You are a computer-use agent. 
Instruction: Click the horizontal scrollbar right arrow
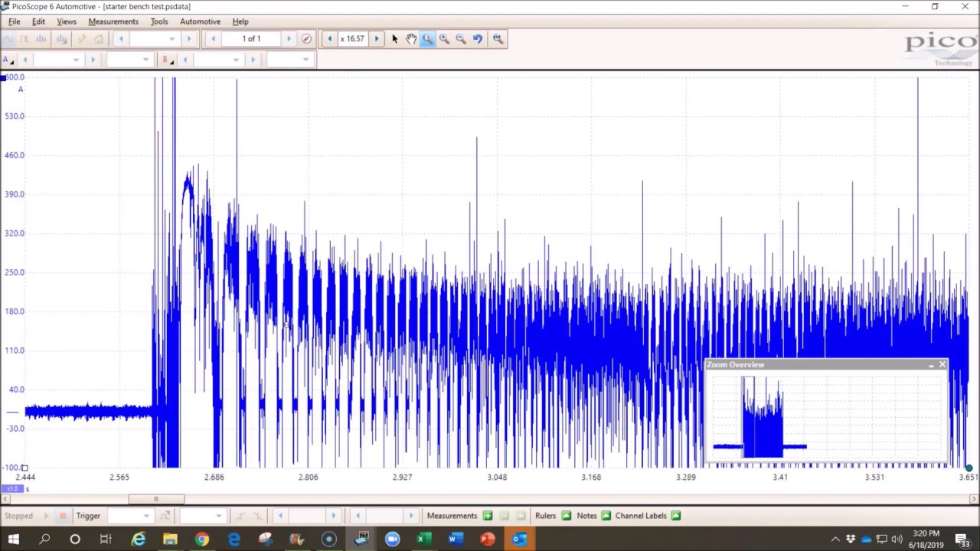tap(974, 499)
